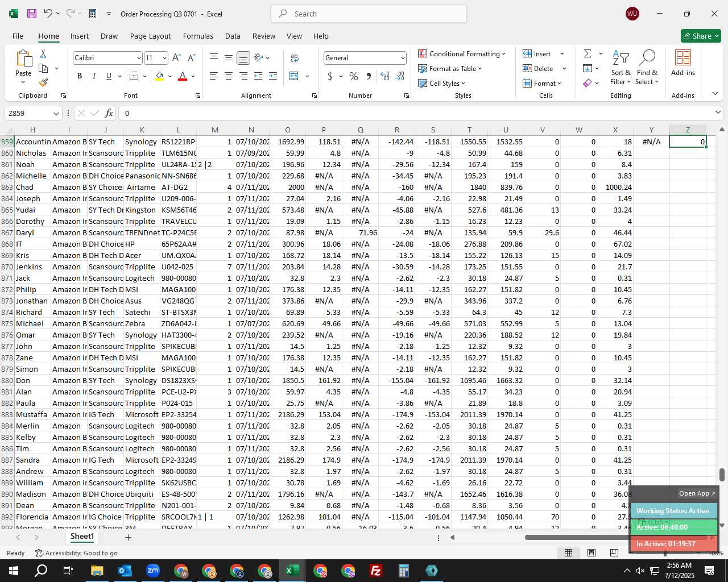The height and width of the screenshot is (582, 728).
Task: Click the Font Color red A swatch
Action: tap(183, 76)
